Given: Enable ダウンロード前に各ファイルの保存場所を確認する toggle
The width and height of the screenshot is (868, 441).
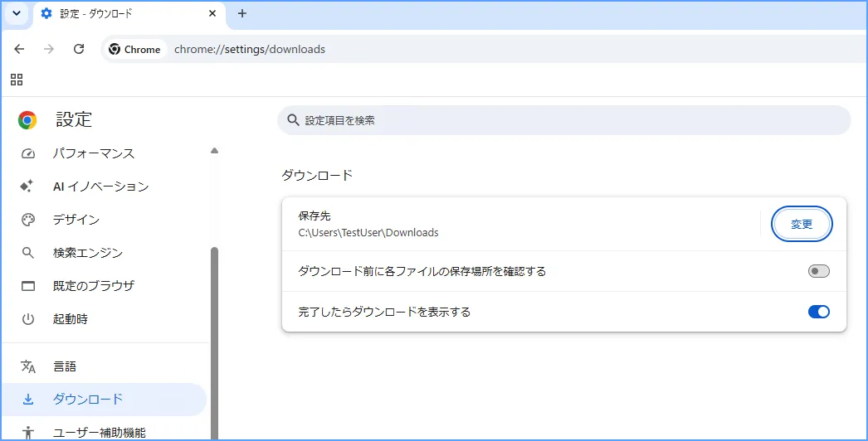Looking at the screenshot, I should (x=819, y=271).
